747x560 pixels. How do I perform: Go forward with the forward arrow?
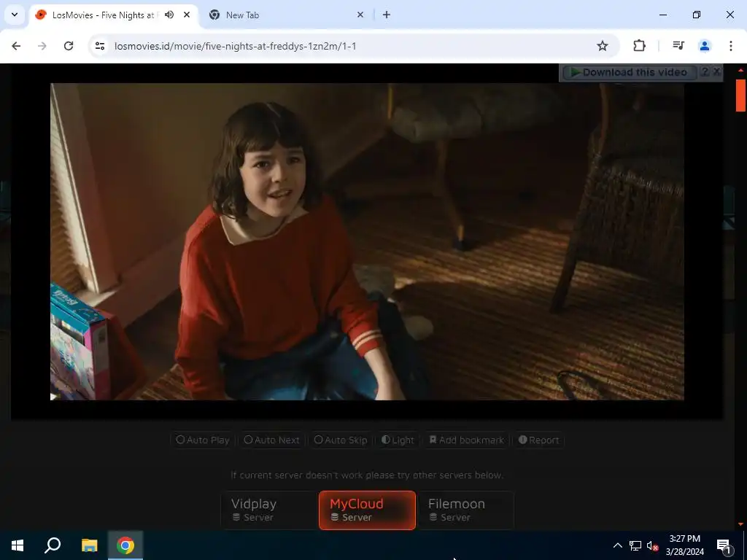(42, 46)
